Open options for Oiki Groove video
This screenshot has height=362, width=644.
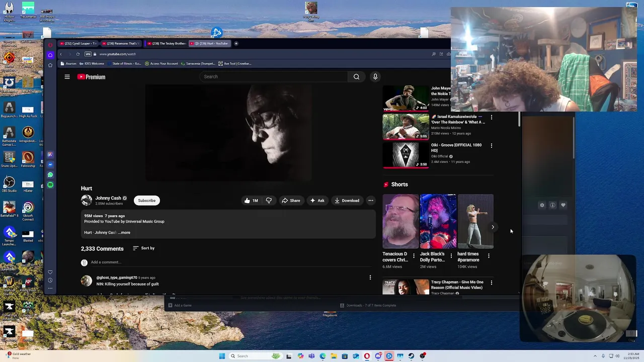click(x=492, y=145)
